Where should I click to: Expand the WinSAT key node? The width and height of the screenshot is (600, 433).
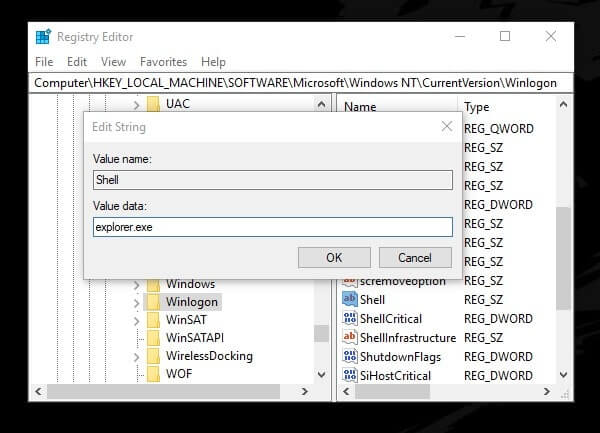tap(137, 321)
